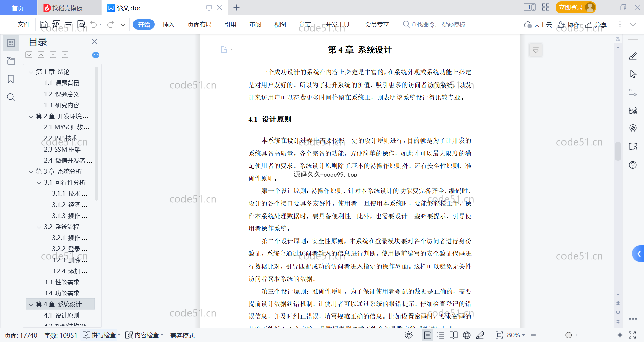The height and width of the screenshot is (342, 644).
Task: Open the outline (目录) sidebar panel icon
Action: coord(11,43)
